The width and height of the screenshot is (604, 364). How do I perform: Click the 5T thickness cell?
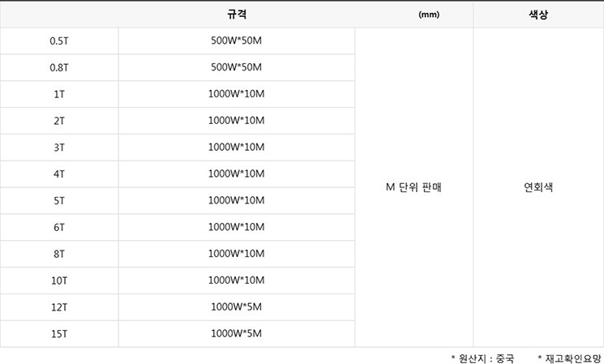click(59, 201)
